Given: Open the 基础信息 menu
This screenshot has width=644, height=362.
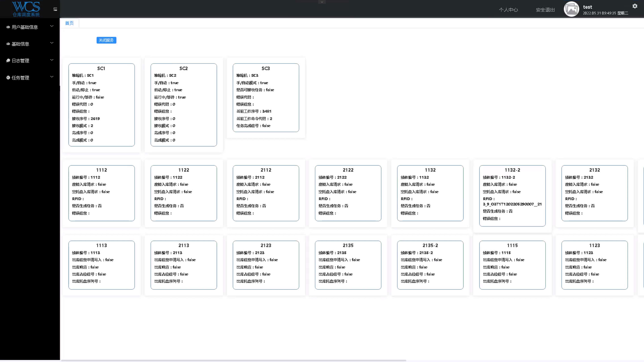Looking at the screenshot, I should tap(30, 44).
